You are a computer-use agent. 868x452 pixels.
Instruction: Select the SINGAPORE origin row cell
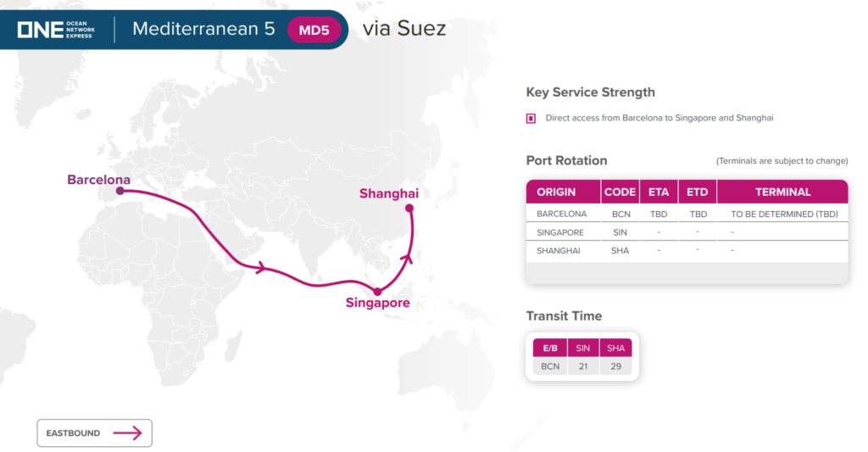(560, 232)
